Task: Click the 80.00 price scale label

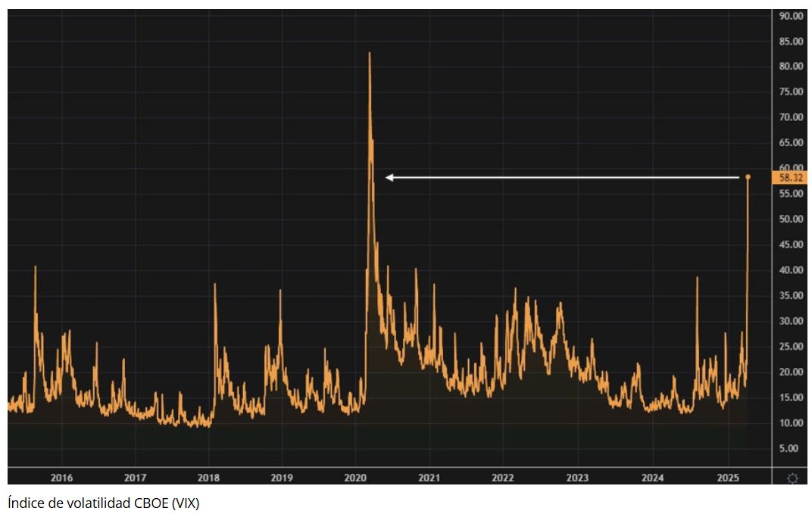Action: 792,67
